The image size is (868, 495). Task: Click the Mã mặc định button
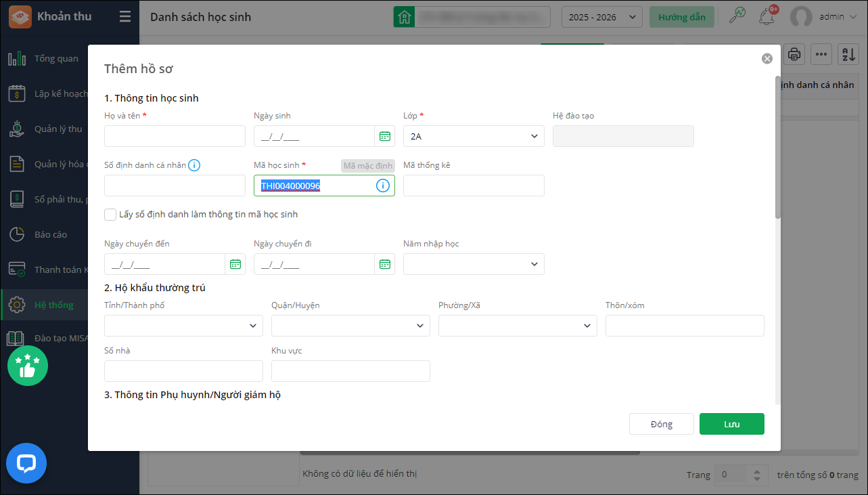click(x=367, y=166)
